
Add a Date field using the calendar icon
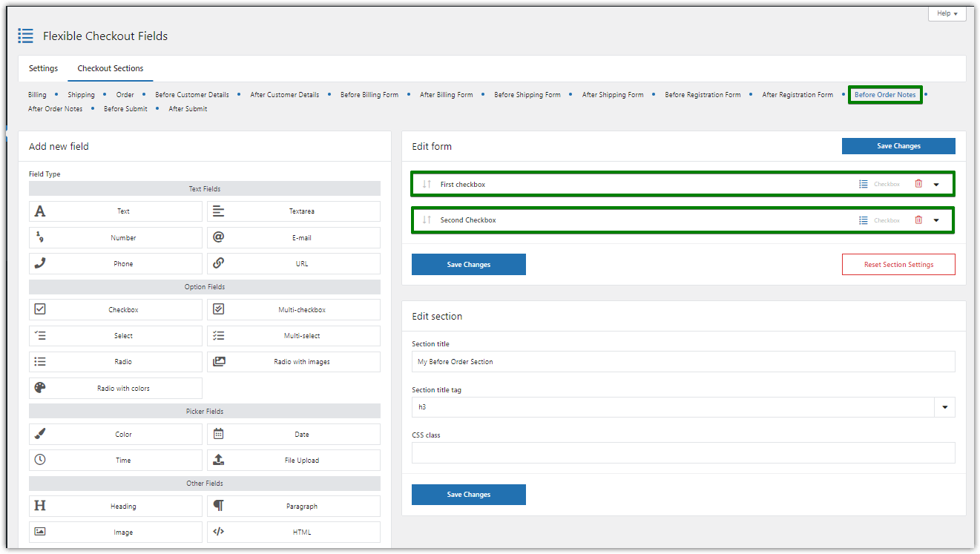(219, 434)
